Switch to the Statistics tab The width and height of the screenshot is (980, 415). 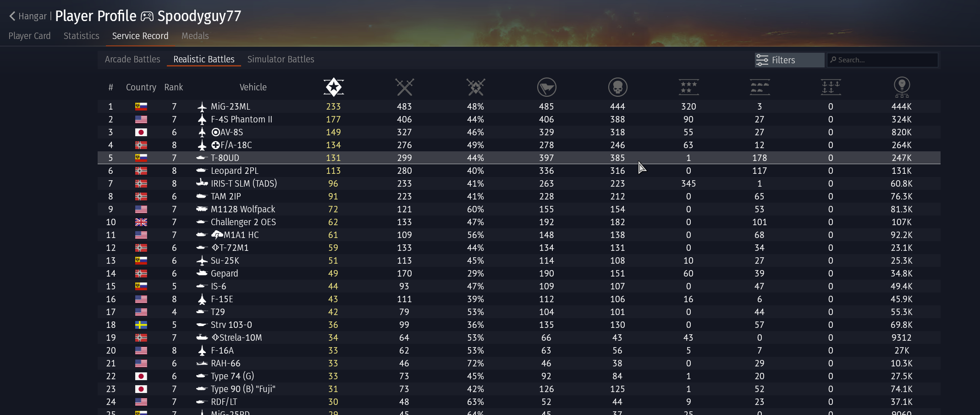81,36
